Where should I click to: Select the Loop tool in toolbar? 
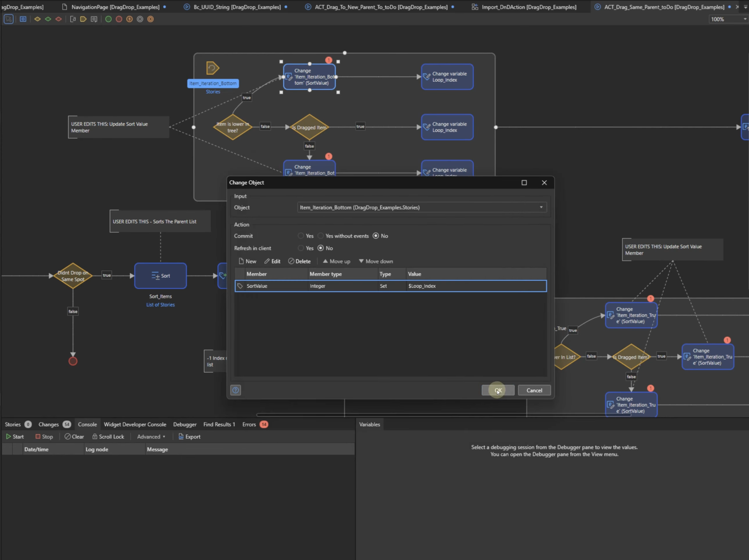[x=94, y=19]
